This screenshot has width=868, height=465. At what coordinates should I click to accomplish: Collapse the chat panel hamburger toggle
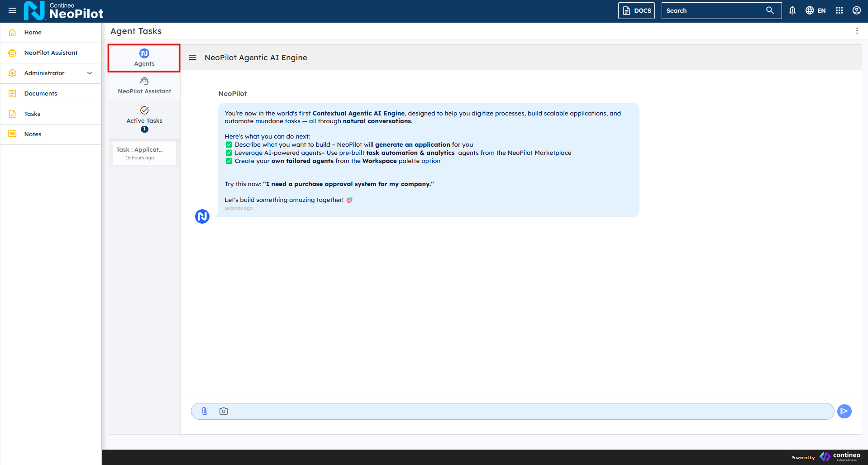pyautogui.click(x=193, y=58)
